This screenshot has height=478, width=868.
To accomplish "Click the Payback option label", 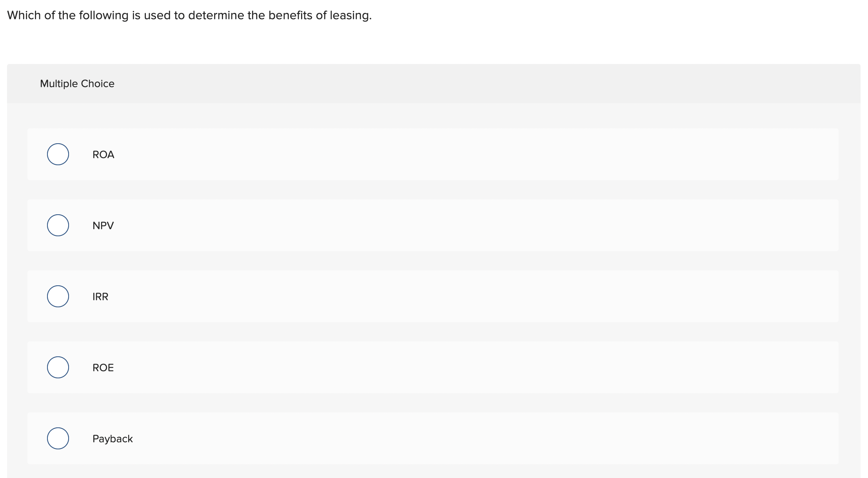I will tap(113, 438).
